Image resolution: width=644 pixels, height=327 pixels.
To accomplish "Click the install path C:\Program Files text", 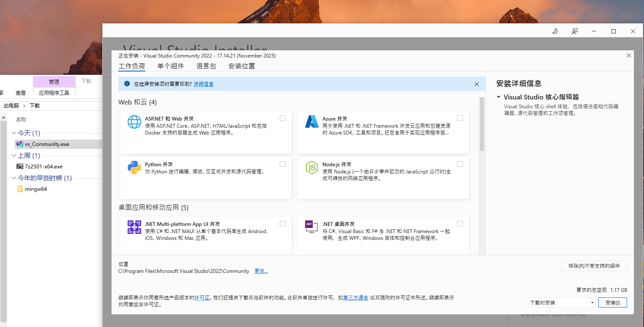I will click(184, 271).
